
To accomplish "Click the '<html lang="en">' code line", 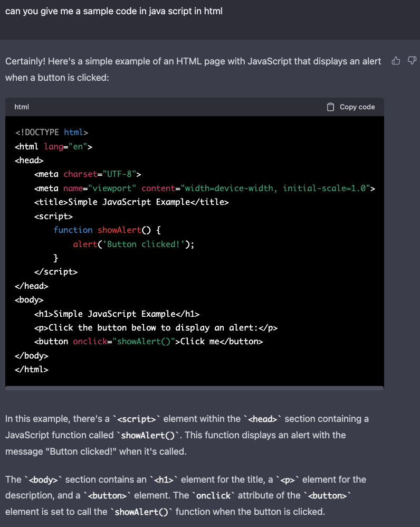I will [53, 147].
